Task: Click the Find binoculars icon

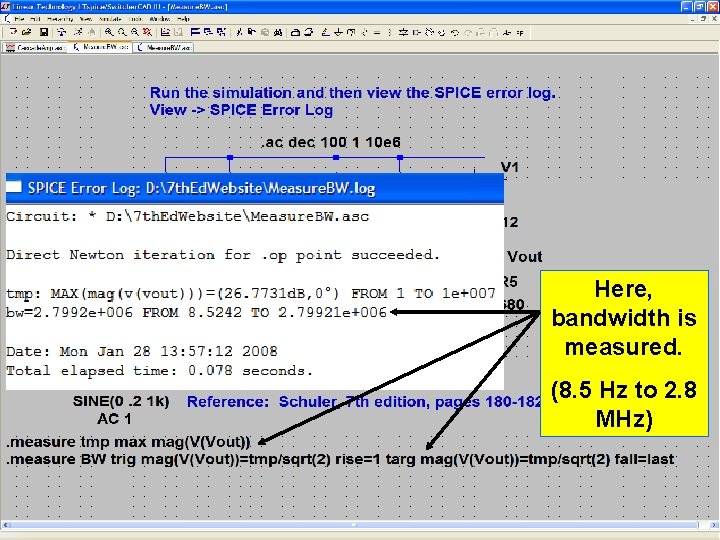Action: coord(278,32)
